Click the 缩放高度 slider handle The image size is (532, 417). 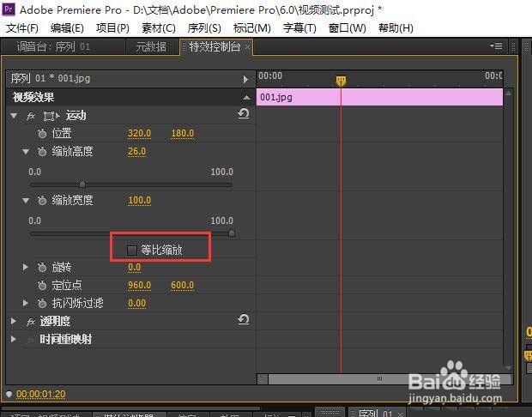(x=82, y=184)
